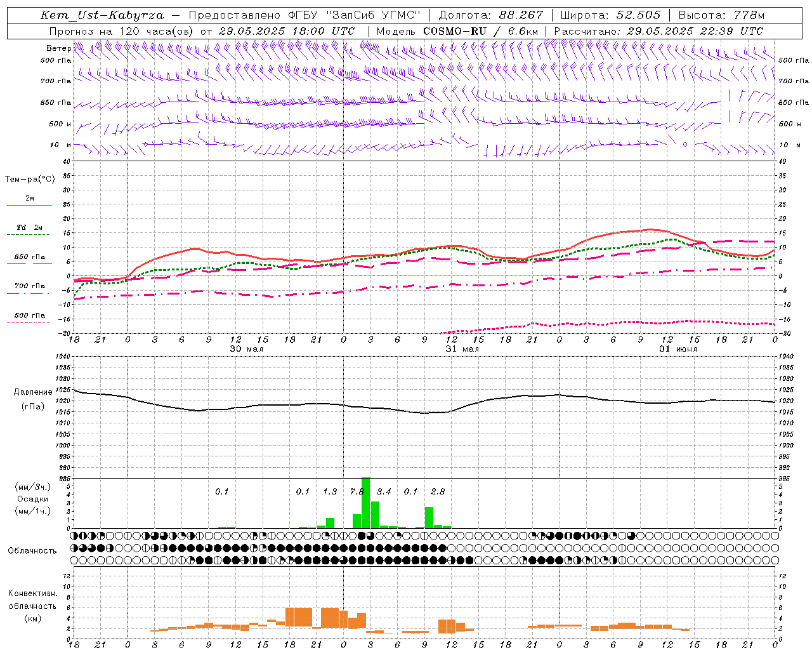This screenshot has width=812, height=650.
Task: Click the 3.4 precipitation value
Action: 384,492
